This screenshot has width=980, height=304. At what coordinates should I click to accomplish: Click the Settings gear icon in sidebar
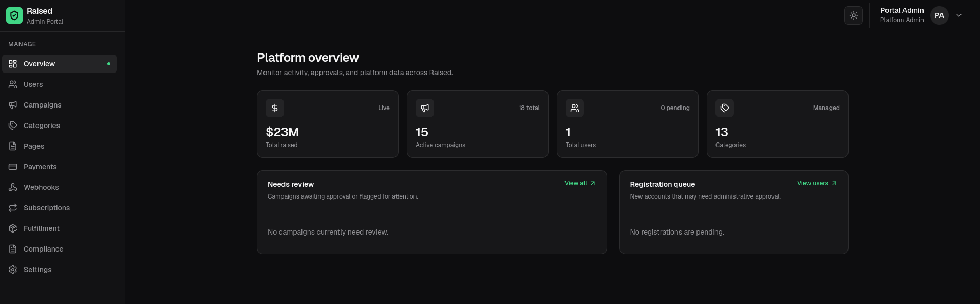(13, 270)
